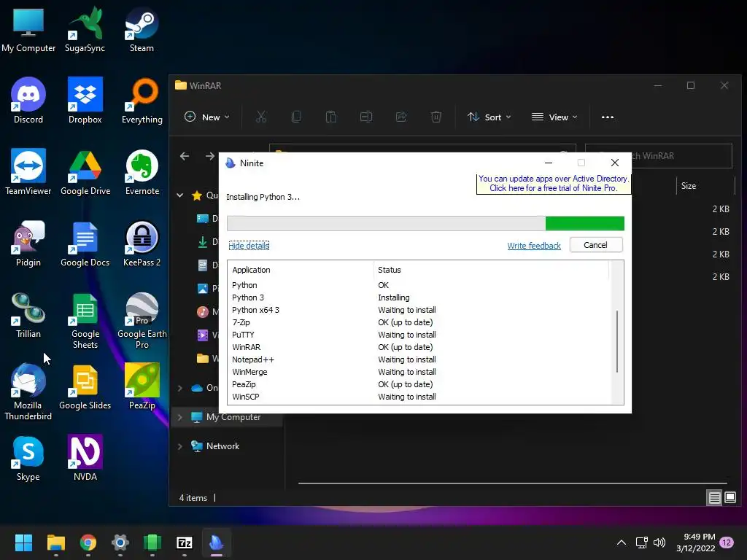The height and width of the screenshot is (560, 747).
Task: Open the SugarSync desktop shortcut
Action: (x=85, y=29)
